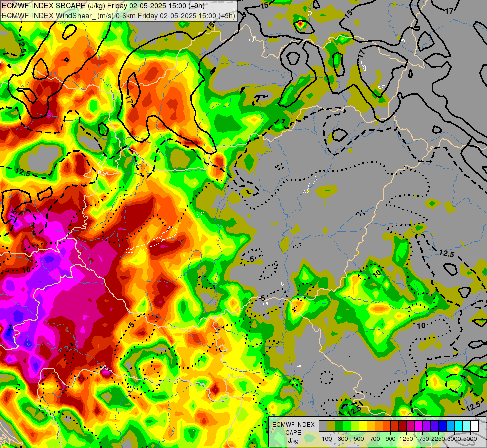This screenshot has width=487, height=448.
Task: Select the pure blue swatch after 2250
Action: pos(443,426)
